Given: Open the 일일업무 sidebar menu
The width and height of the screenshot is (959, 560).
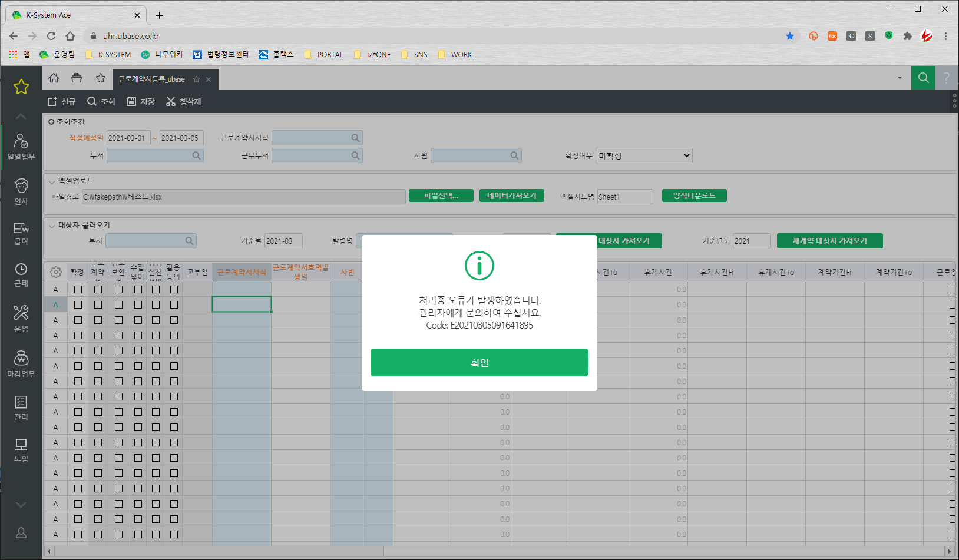Looking at the screenshot, I should (x=21, y=147).
